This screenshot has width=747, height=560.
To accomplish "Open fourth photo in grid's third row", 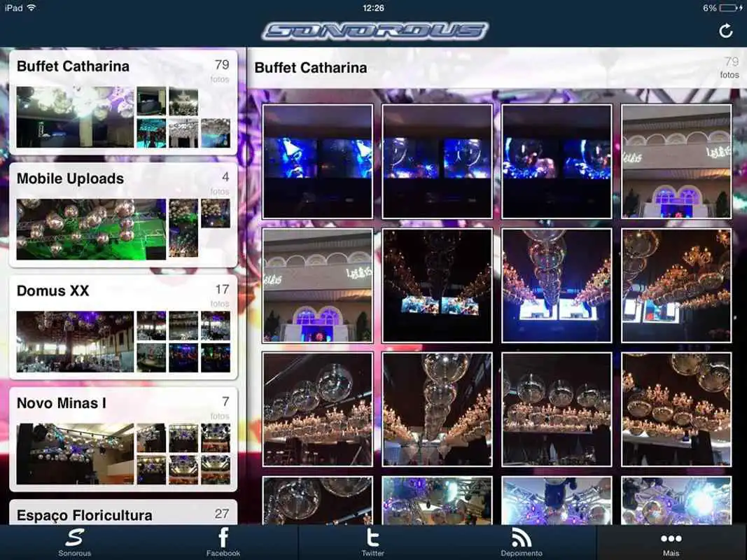I will coord(676,409).
